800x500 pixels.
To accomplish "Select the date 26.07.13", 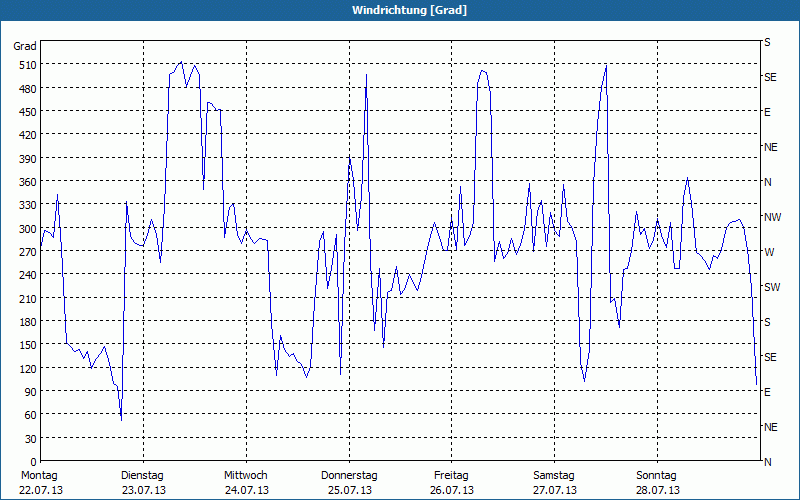I will pos(452,491).
